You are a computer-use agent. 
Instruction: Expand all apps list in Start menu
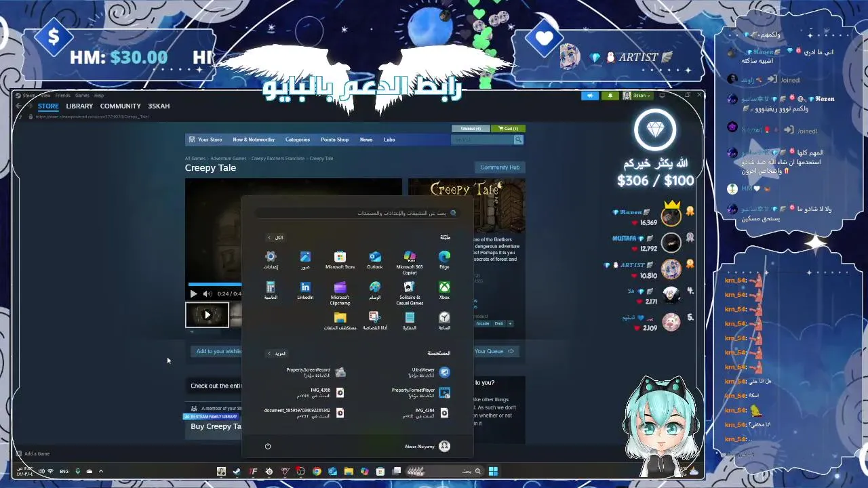click(275, 237)
